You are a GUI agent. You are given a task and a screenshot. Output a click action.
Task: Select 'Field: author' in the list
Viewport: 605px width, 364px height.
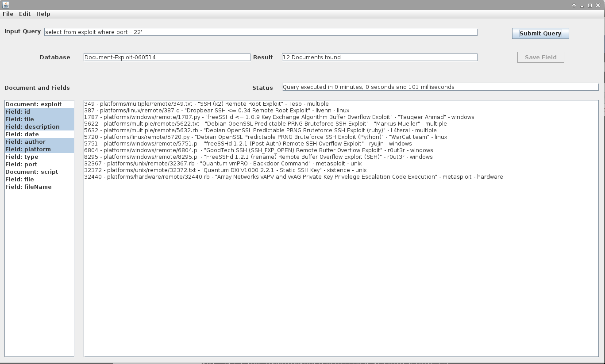(x=39, y=142)
